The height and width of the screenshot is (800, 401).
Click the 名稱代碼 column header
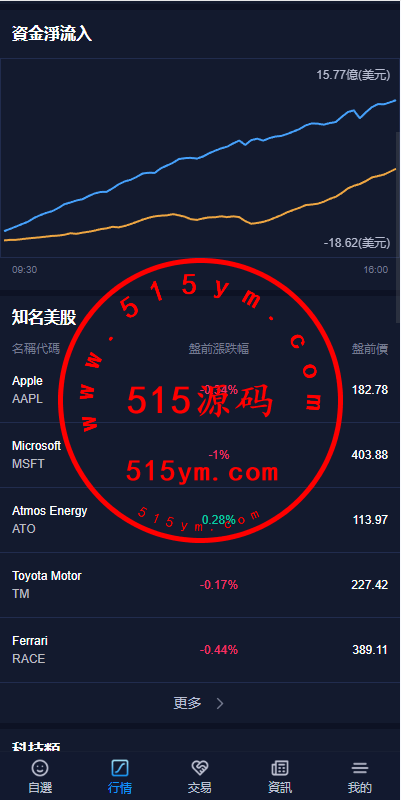click(x=36, y=349)
